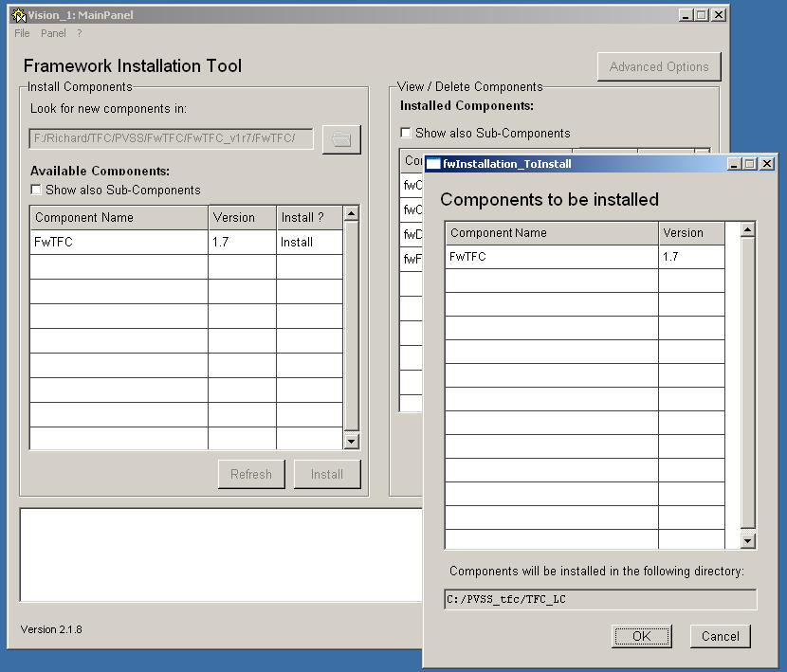
Task: Click the fwInstallation_ToInstall dialog title icon
Action: [x=433, y=164]
